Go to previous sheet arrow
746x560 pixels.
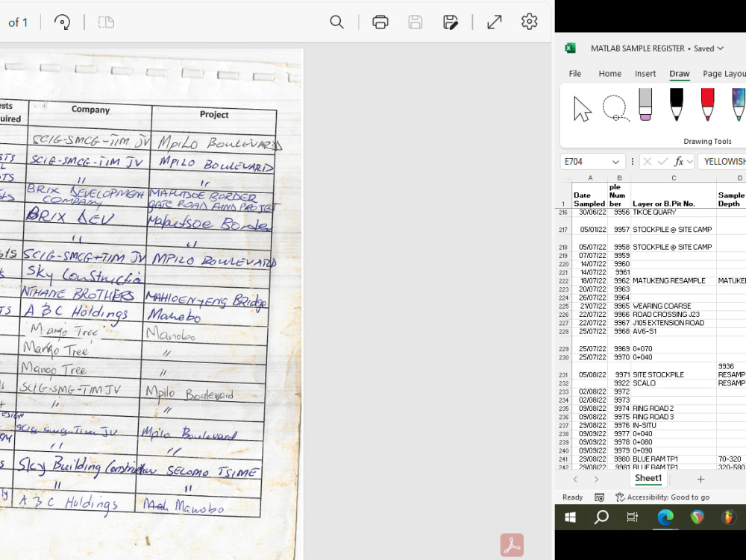click(575, 479)
